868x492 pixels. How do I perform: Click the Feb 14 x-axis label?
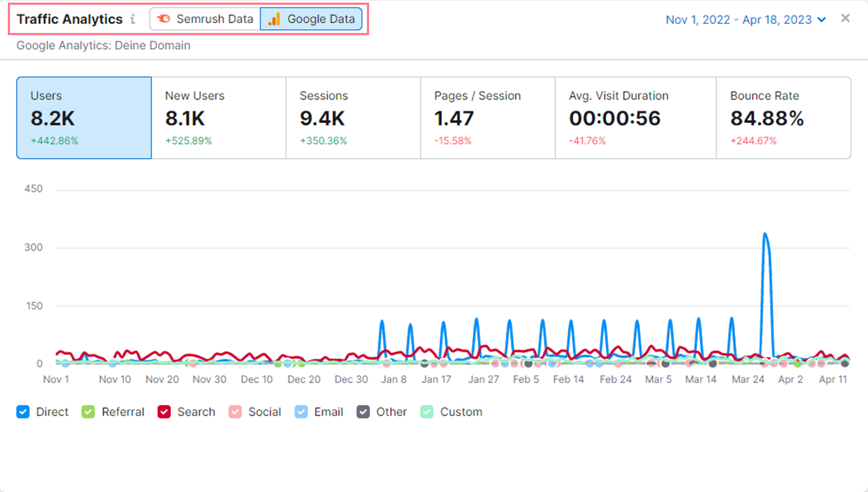click(x=568, y=379)
